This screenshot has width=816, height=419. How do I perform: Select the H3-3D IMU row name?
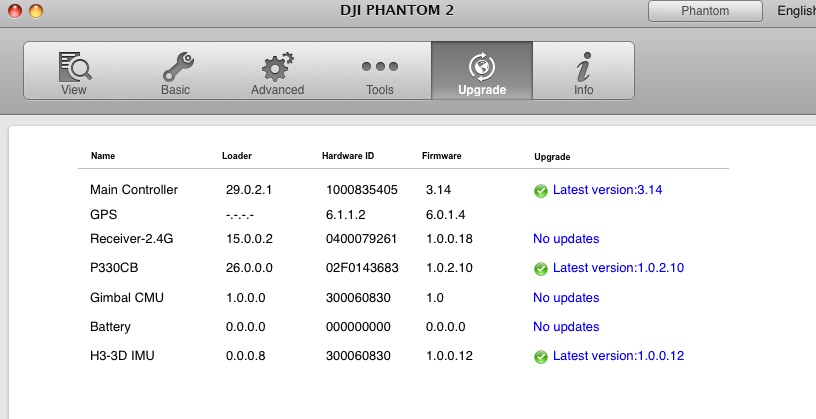(122, 355)
